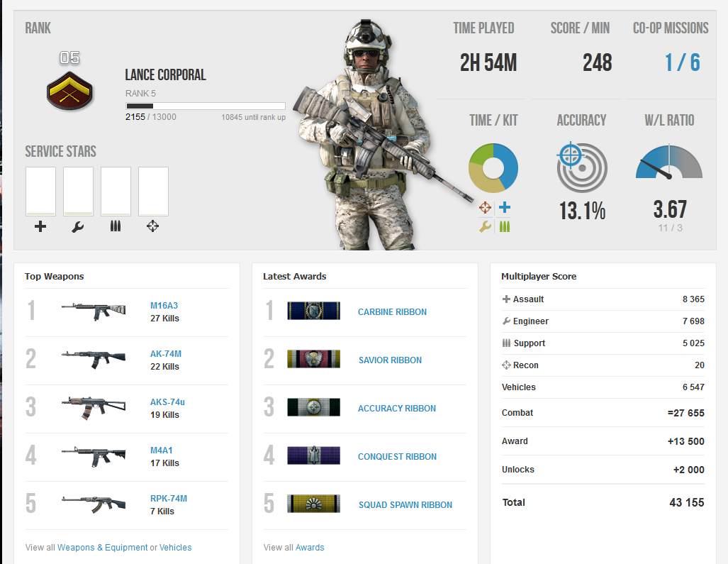The height and width of the screenshot is (564, 728).
Task: Click the Recon crosshair icon in Multiplayer Score
Action: [507, 365]
